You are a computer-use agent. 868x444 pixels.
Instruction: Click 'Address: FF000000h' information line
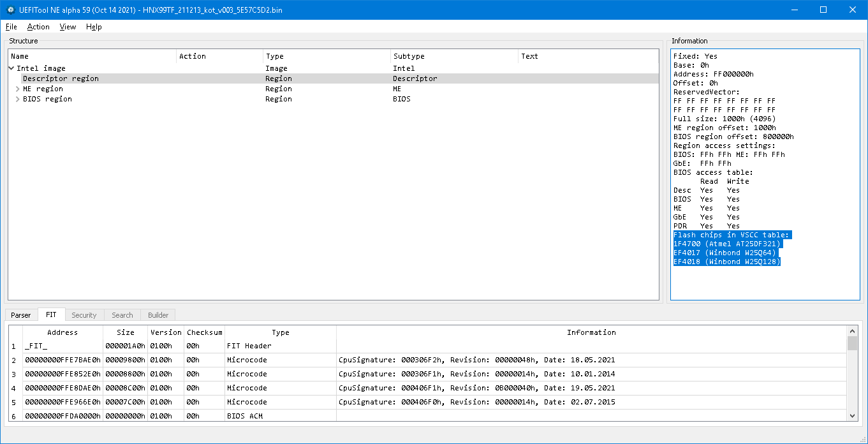[x=714, y=74]
